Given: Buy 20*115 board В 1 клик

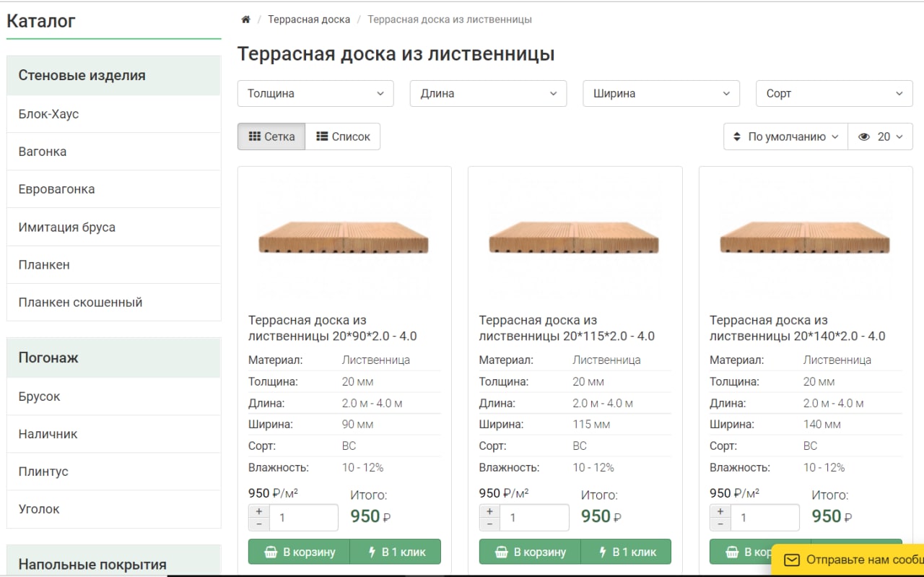Looking at the screenshot, I should pyautogui.click(x=627, y=552).
